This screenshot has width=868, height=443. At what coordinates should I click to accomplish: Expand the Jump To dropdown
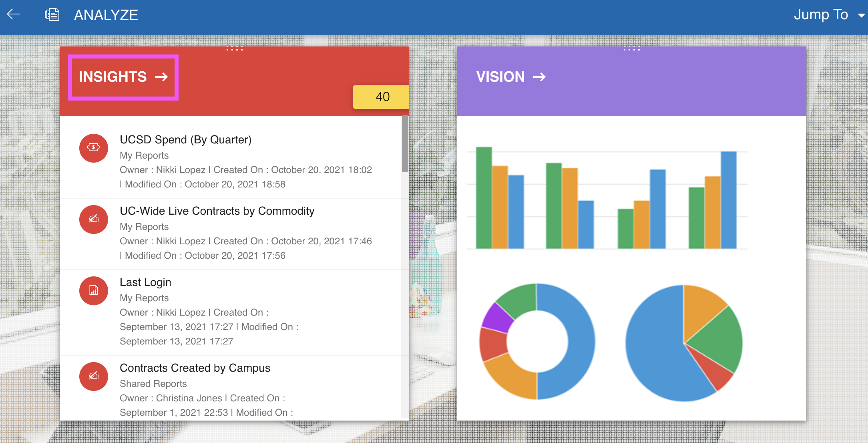(821, 15)
